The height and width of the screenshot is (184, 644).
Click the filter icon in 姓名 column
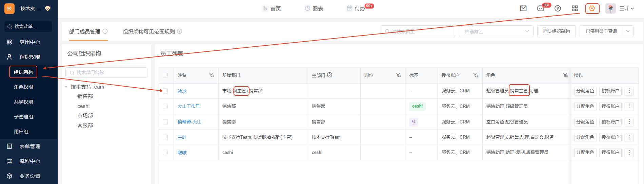coord(212,75)
